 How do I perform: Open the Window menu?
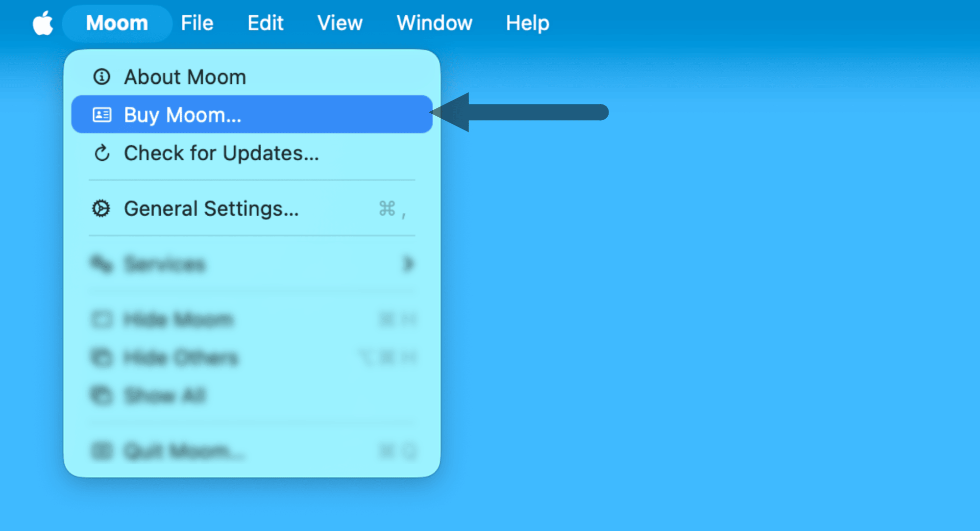coord(434,23)
